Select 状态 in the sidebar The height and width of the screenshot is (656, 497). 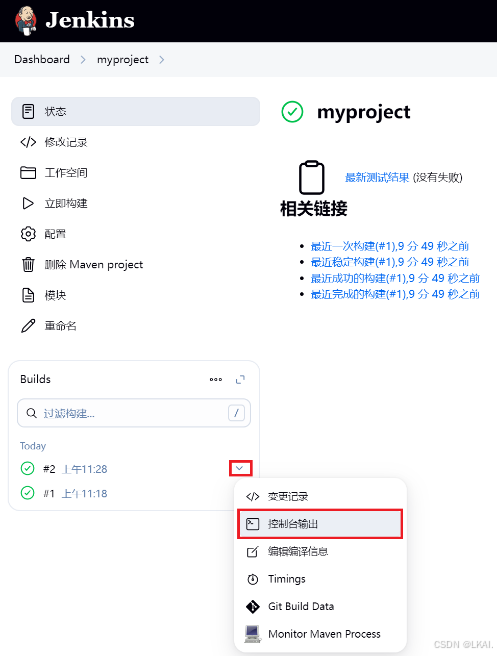point(136,111)
